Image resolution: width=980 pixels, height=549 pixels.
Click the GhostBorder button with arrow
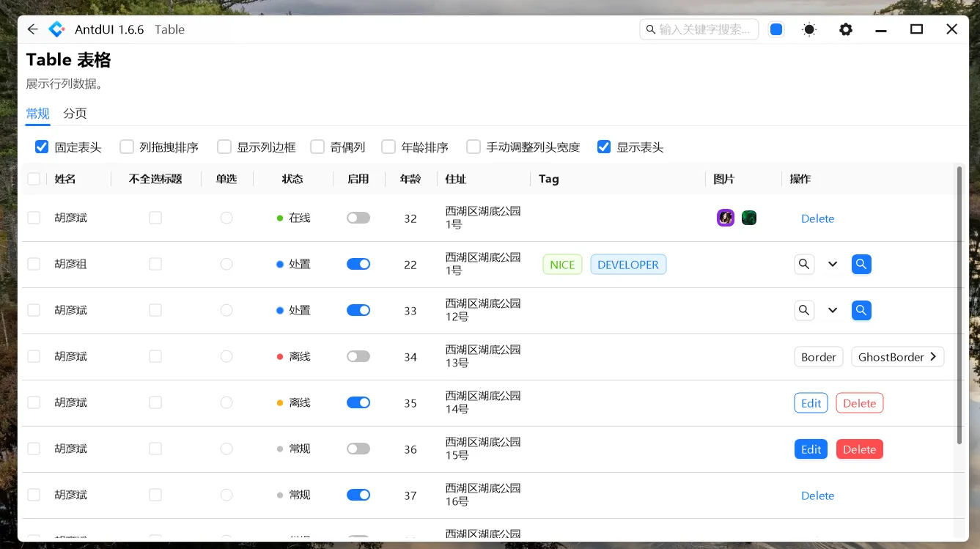pos(897,357)
